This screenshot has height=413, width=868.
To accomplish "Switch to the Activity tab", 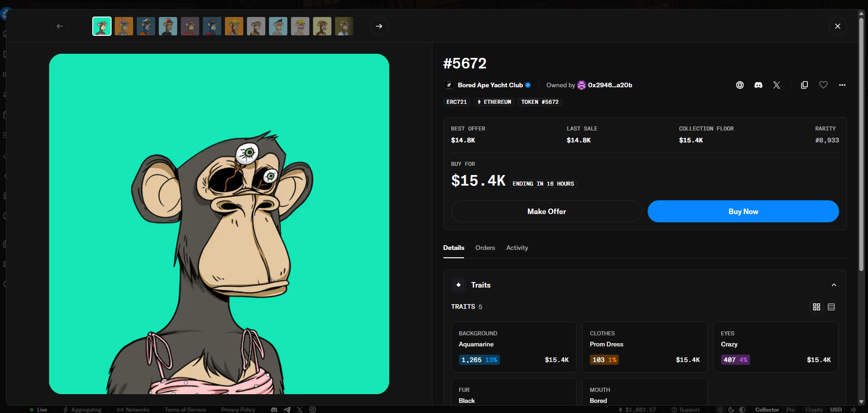I will (517, 248).
